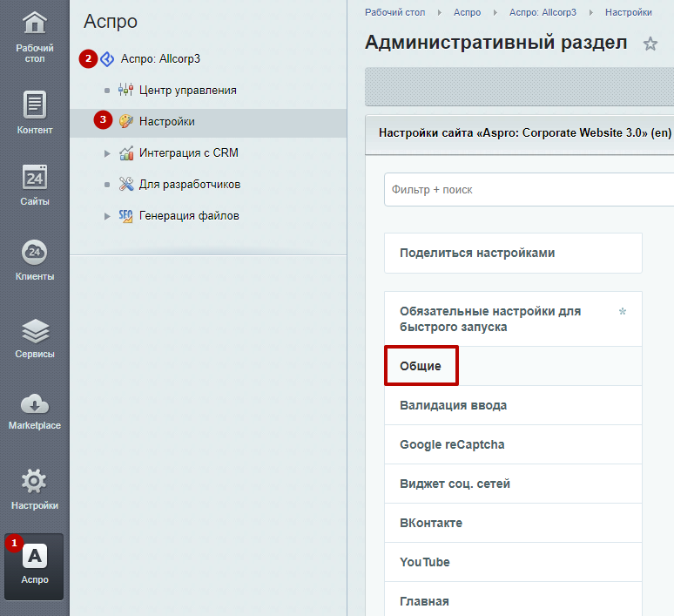Go to Аспро: Allcorp3 breadcrumb
This screenshot has width=674, height=616.
tap(543, 12)
